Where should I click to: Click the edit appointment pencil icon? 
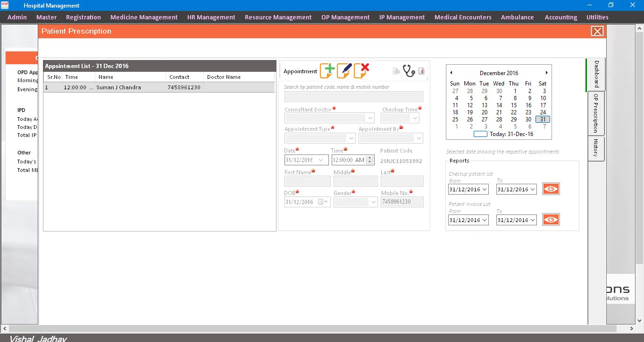[344, 71]
